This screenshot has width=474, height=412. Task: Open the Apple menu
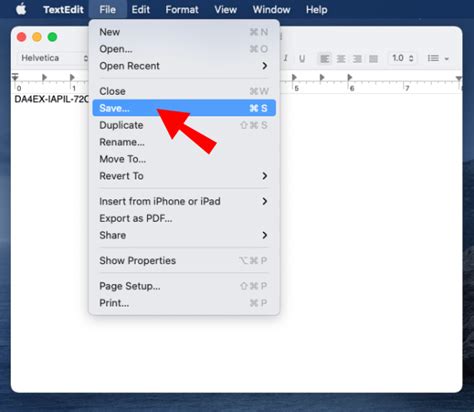click(21, 9)
